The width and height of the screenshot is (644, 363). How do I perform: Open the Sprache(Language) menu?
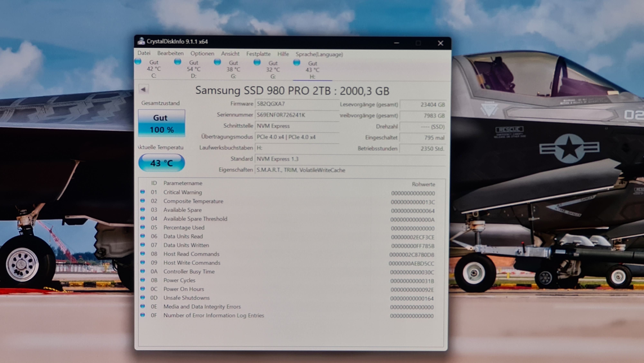coord(319,54)
